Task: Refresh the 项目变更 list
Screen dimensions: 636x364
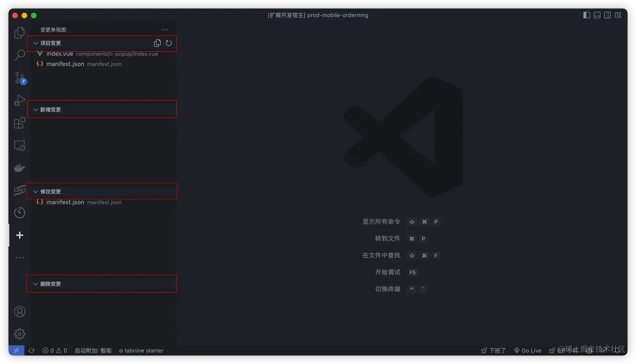Action: click(169, 43)
